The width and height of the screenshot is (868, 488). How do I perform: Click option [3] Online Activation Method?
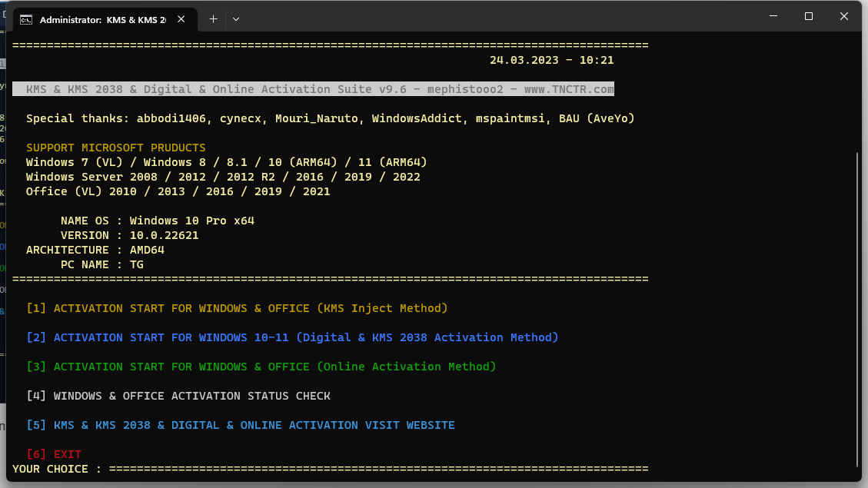pos(261,367)
